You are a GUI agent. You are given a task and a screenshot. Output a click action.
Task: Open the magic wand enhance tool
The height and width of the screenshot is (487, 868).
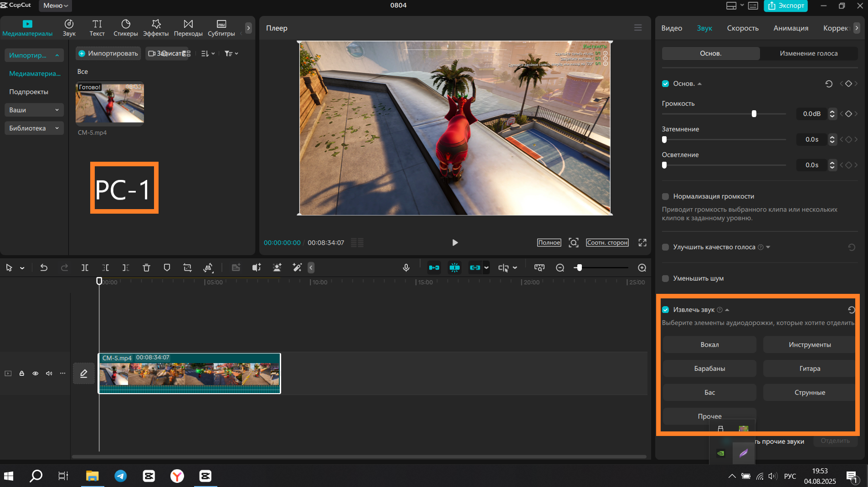pyautogui.click(x=297, y=268)
